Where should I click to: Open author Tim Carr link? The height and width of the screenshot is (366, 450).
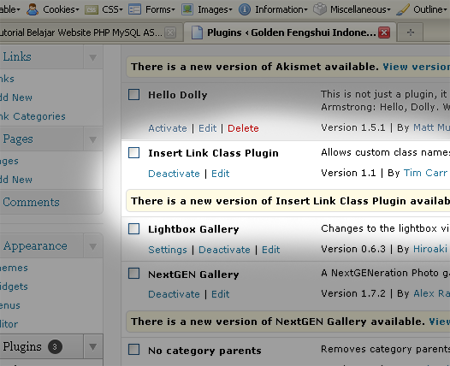click(x=425, y=173)
